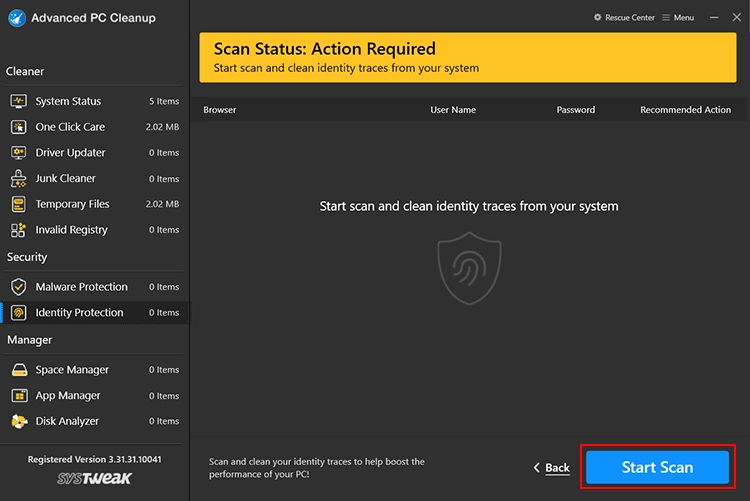The image size is (750, 501).
Task: Select the Temporary Files icon
Action: 18,204
